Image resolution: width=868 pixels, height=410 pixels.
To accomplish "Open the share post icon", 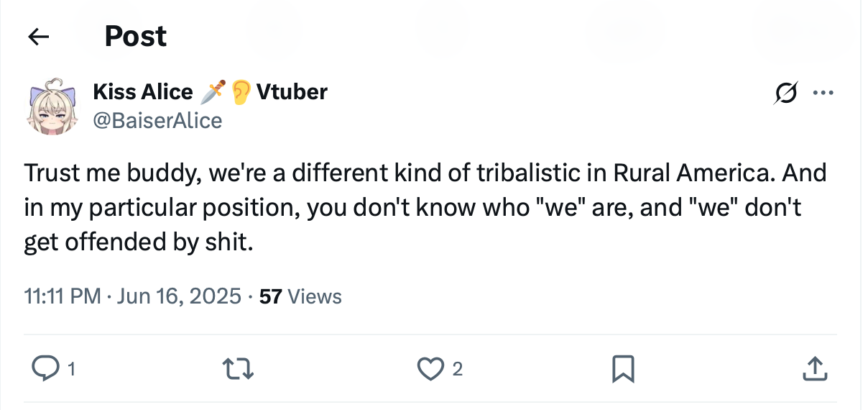I will click(x=814, y=369).
